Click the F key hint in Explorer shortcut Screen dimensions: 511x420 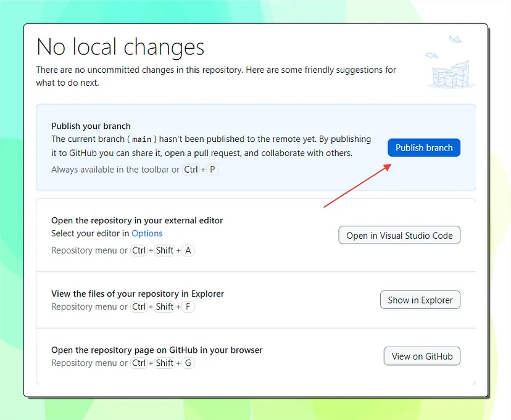[x=188, y=307]
